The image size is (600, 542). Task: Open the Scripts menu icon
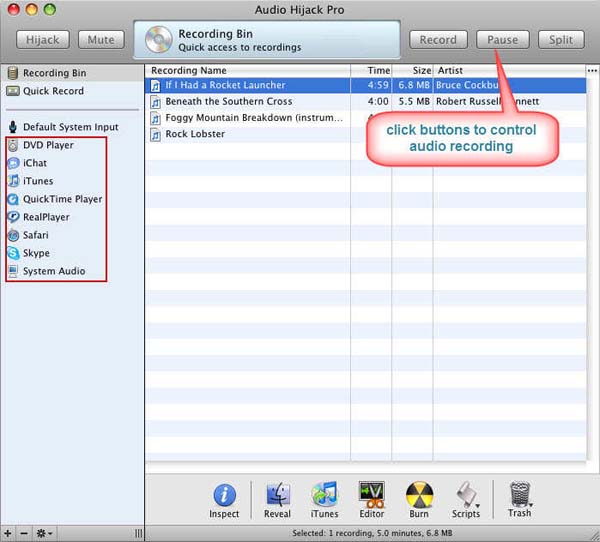(466, 495)
